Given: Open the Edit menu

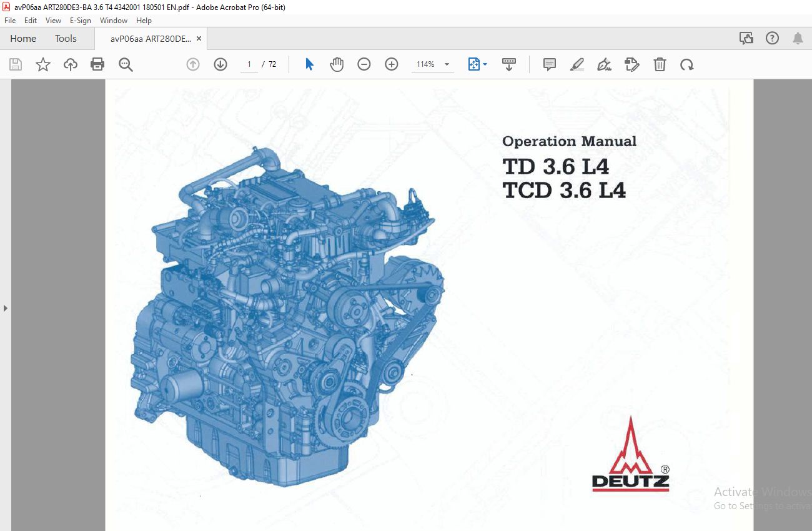Looking at the screenshot, I should [31, 21].
